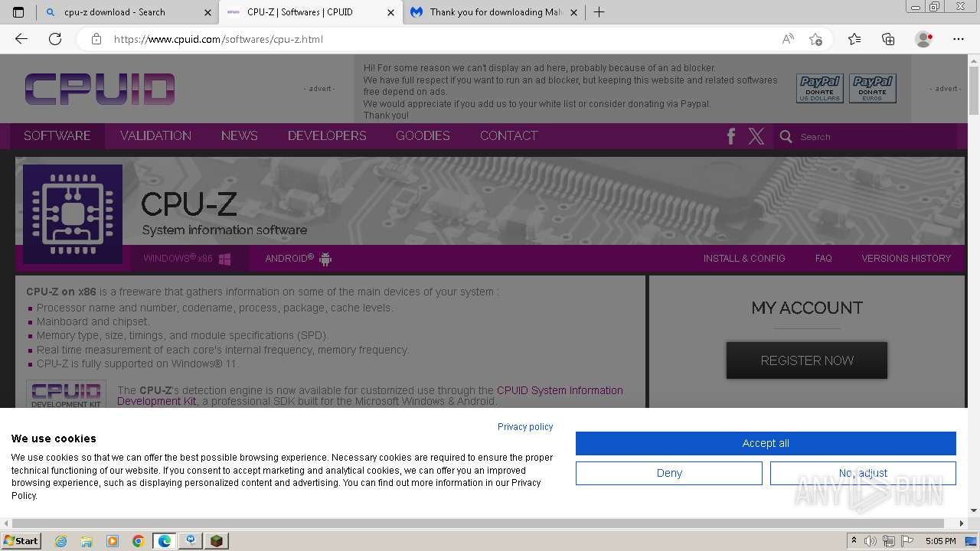The image size is (980, 551).
Task: Click the taskbar clock 5:05 PM
Action: 940,541
